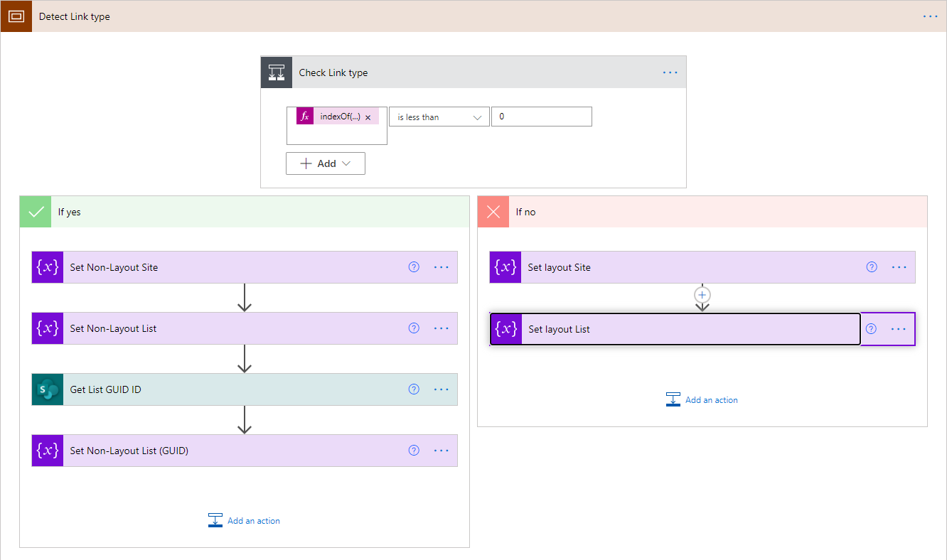The width and height of the screenshot is (947, 560).
Task: Open the Set Non-Layout List options menu
Action: point(442,328)
